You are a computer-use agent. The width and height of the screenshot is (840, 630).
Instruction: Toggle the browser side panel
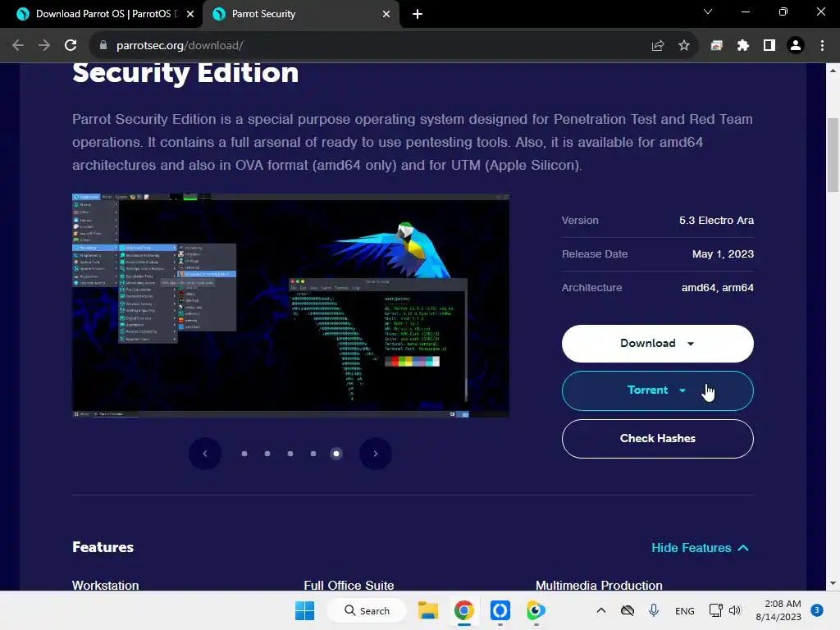(769, 46)
